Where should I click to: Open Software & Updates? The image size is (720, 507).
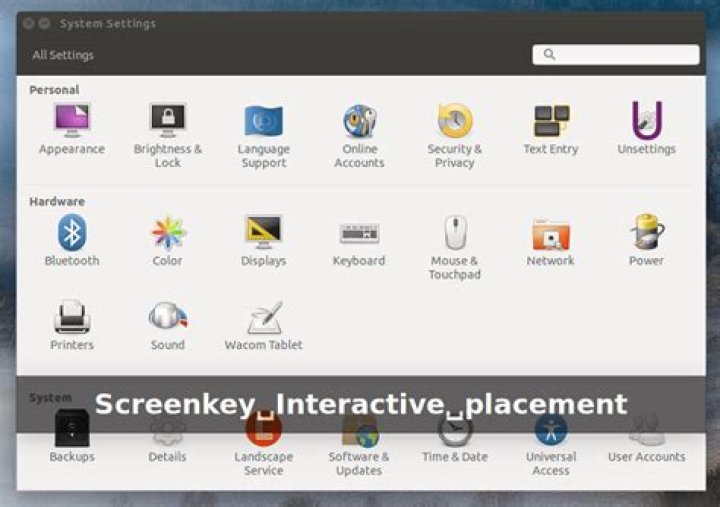point(359,444)
